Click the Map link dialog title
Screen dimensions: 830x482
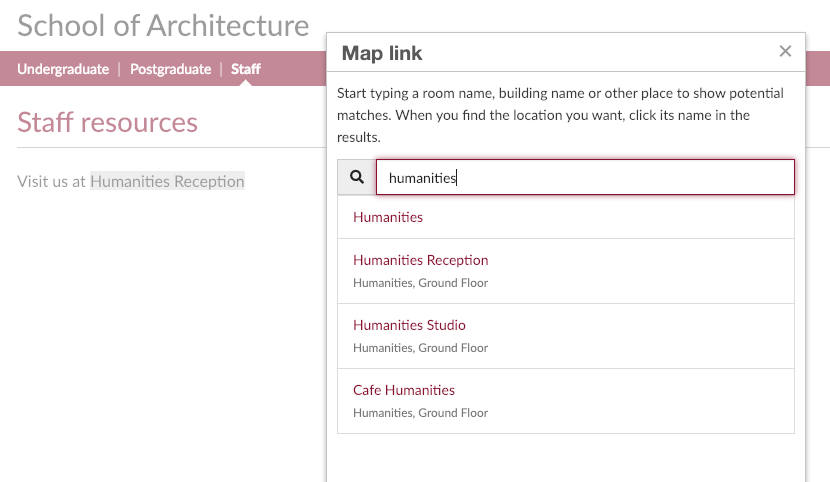point(382,52)
